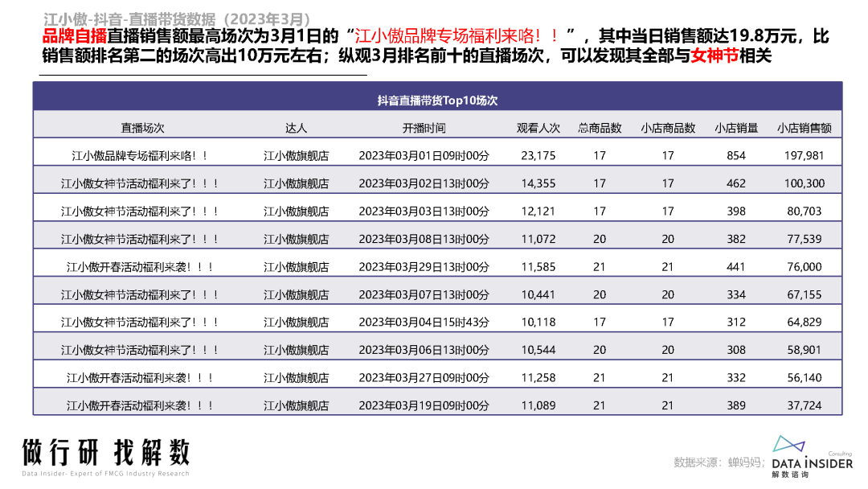The height and width of the screenshot is (489, 868).
Task: Click the 达人 column header
Action: (296, 128)
